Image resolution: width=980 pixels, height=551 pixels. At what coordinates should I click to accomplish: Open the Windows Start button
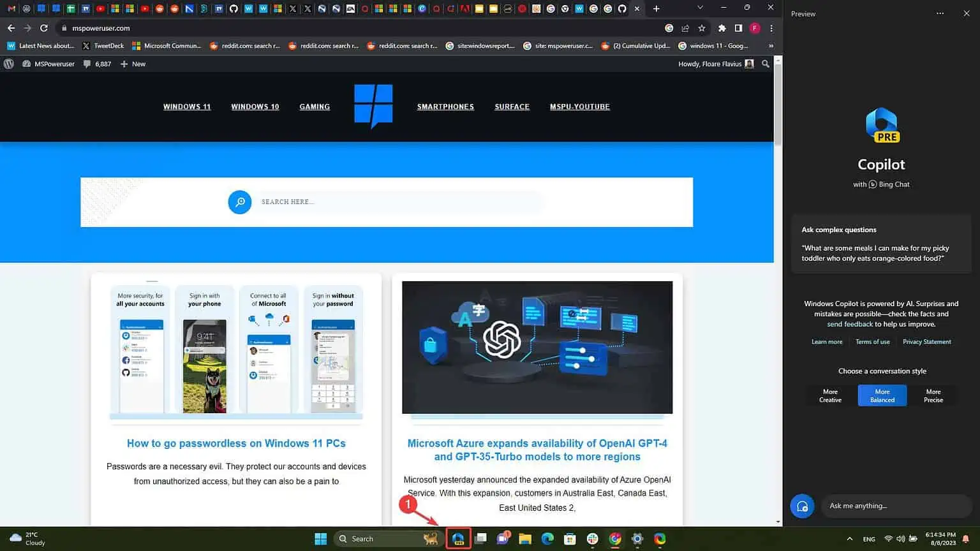click(x=321, y=539)
